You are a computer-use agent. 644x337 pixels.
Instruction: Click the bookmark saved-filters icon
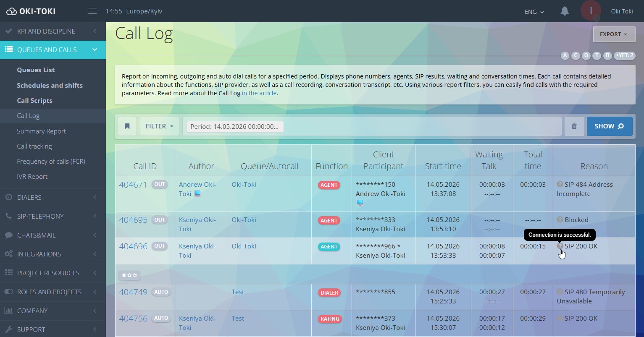coord(127,126)
